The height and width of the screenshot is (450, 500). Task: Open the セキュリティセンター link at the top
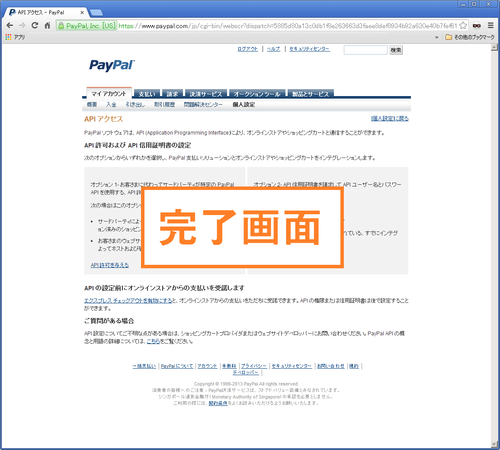point(309,49)
